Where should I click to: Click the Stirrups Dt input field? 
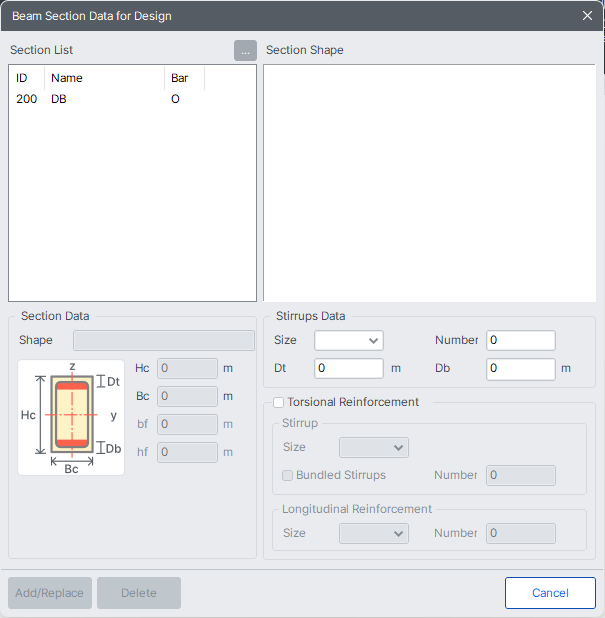pos(349,369)
